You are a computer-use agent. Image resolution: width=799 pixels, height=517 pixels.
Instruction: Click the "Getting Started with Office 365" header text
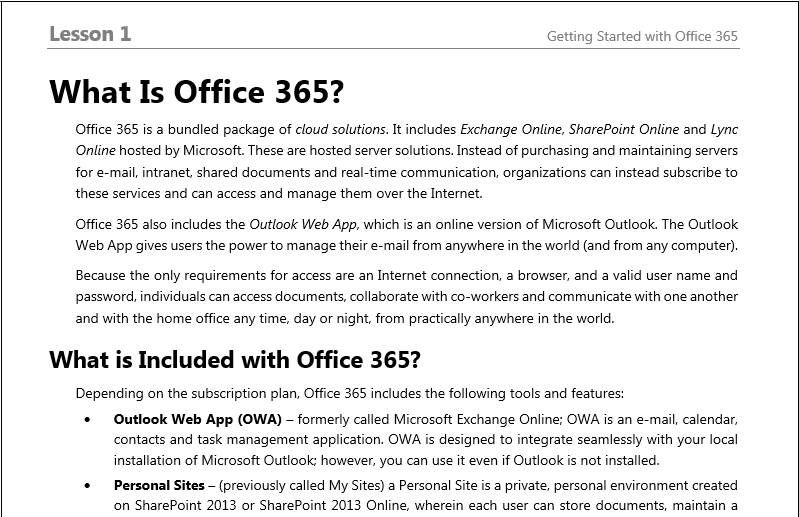[x=642, y=37]
